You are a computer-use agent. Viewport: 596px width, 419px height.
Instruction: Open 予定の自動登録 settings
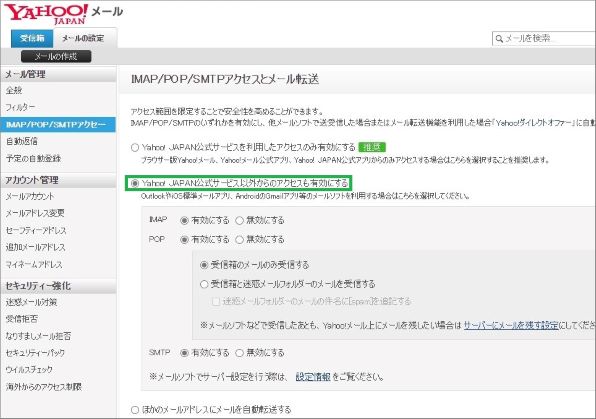pyautogui.click(x=33, y=159)
